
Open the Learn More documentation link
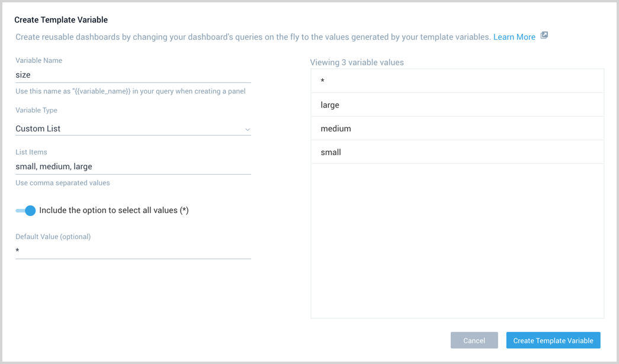pos(514,36)
